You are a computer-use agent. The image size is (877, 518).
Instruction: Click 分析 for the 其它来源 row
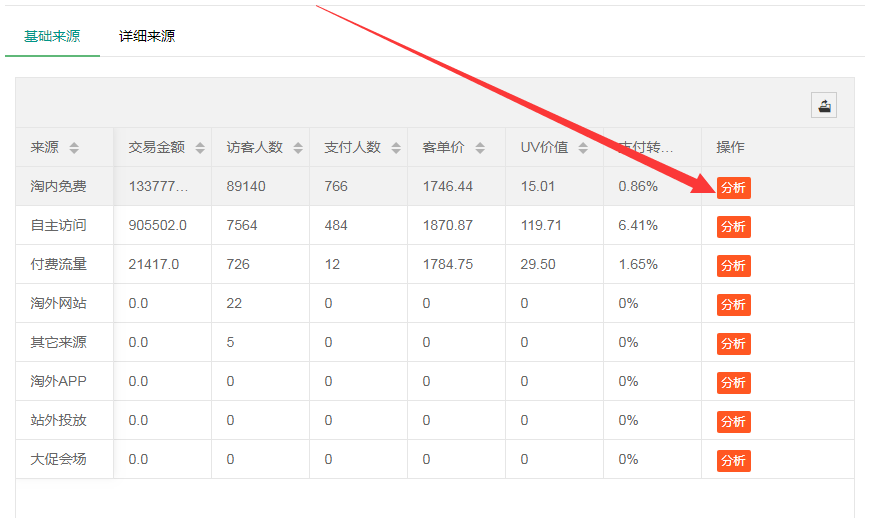click(734, 344)
